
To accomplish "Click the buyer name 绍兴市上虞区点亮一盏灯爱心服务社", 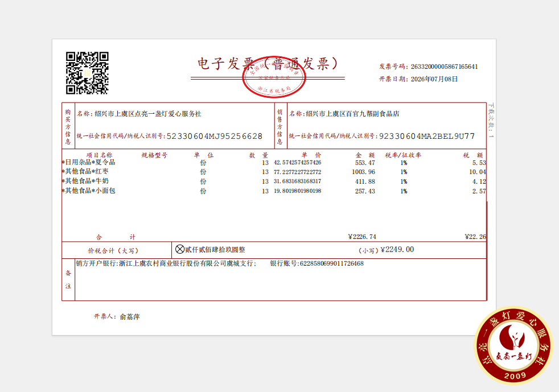I will 148,114.
